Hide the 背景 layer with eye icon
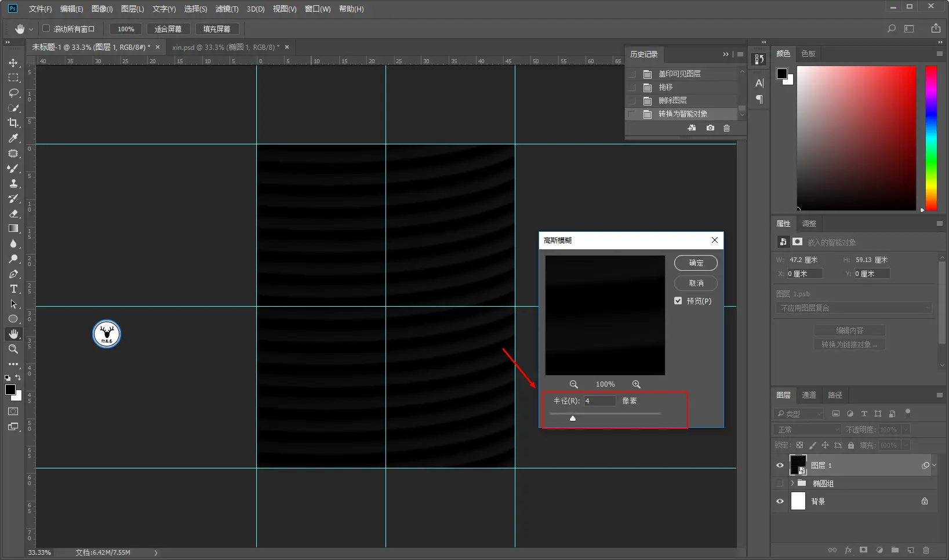 (x=780, y=501)
